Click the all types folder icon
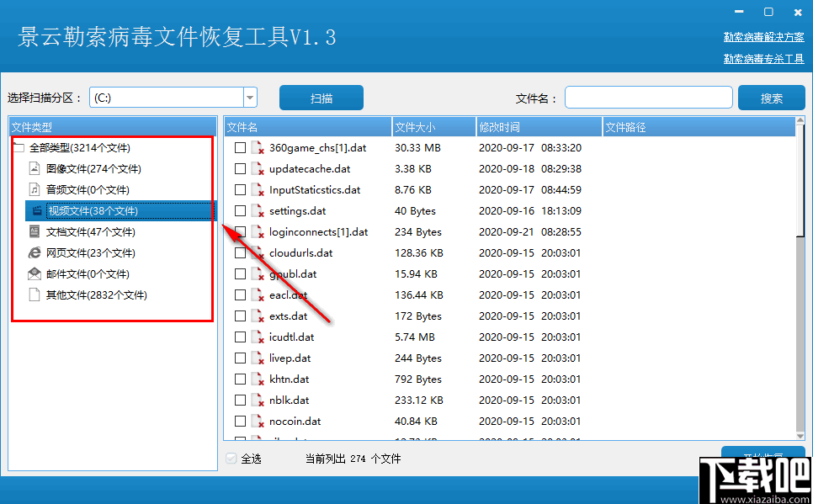Screen dimensions: 813x504 19,148
